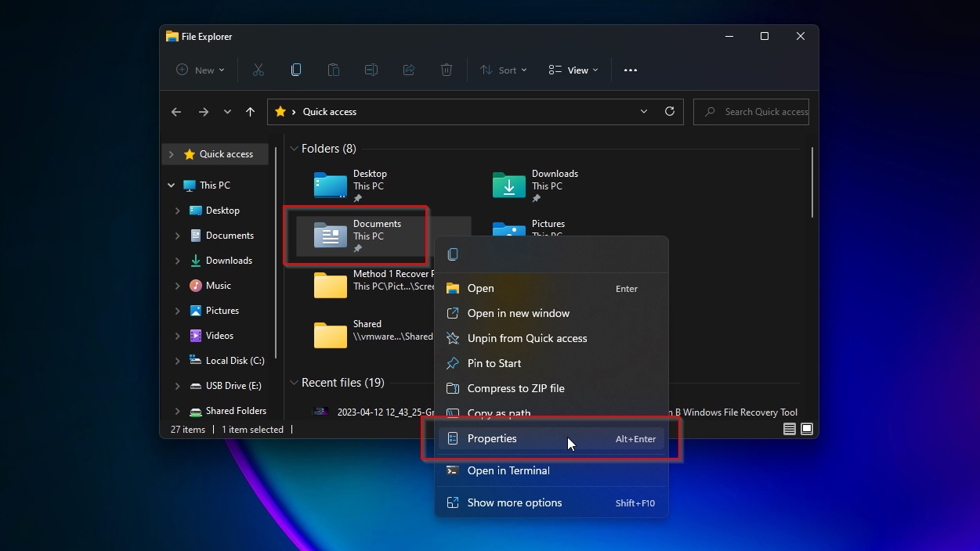
Task: Open the New button menu
Action: [x=200, y=70]
